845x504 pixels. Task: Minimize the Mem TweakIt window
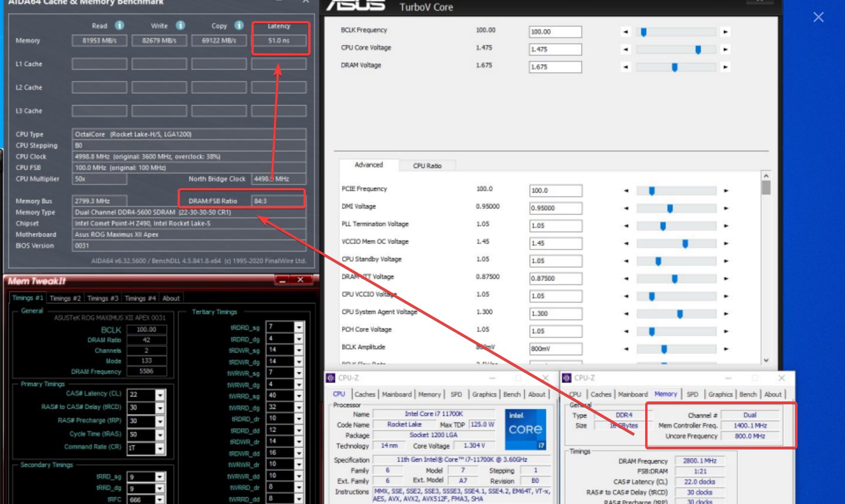[282, 280]
